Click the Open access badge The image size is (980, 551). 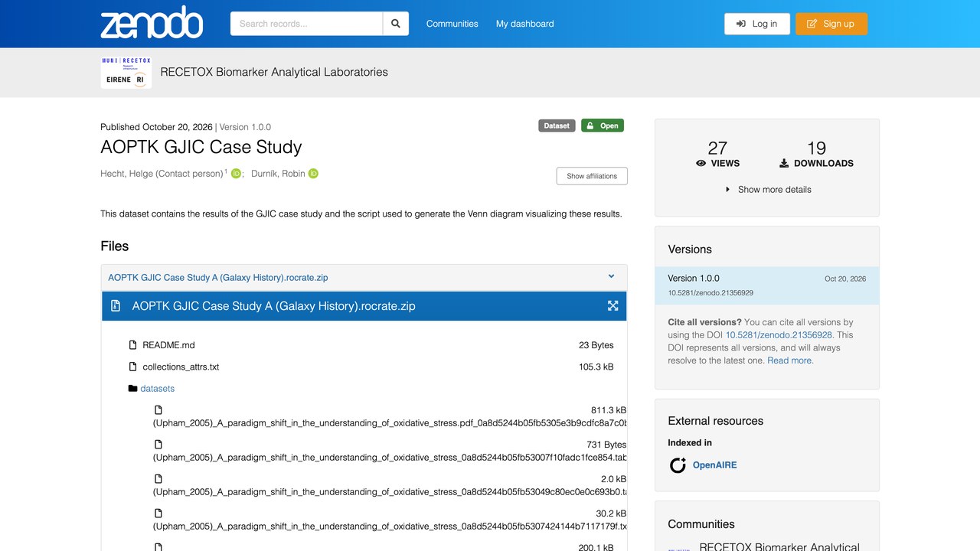click(603, 126)
